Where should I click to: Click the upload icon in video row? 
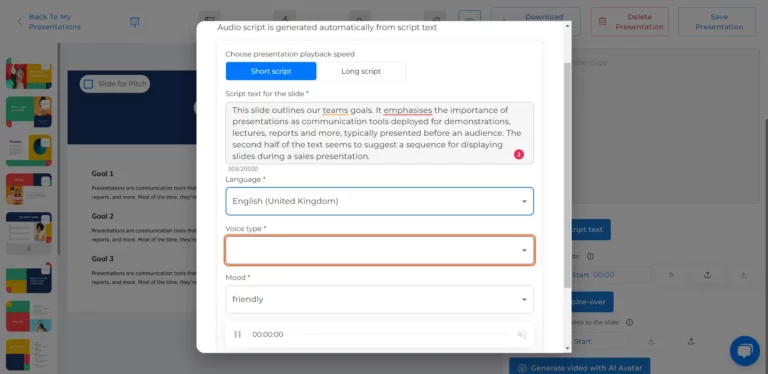691,341
